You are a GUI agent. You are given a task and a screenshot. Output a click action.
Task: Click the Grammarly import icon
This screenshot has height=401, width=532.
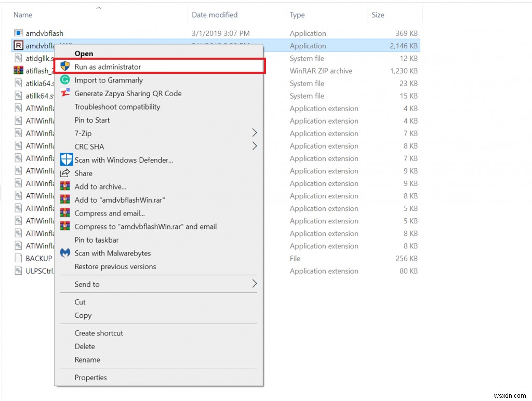(66, 80)
